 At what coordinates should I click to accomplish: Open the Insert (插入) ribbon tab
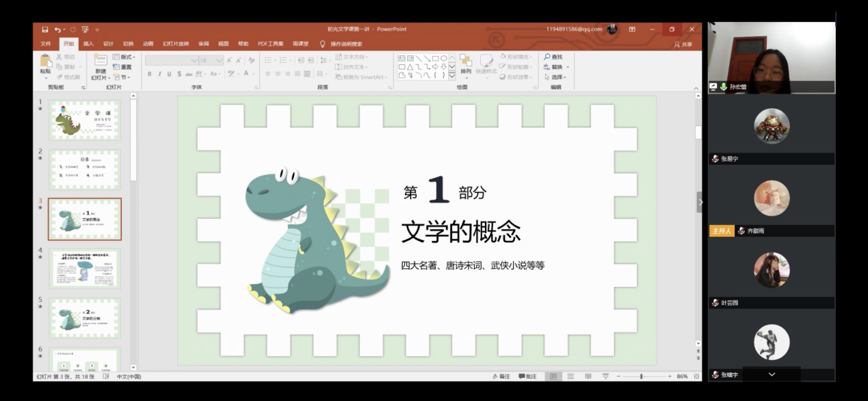[88, 44]
